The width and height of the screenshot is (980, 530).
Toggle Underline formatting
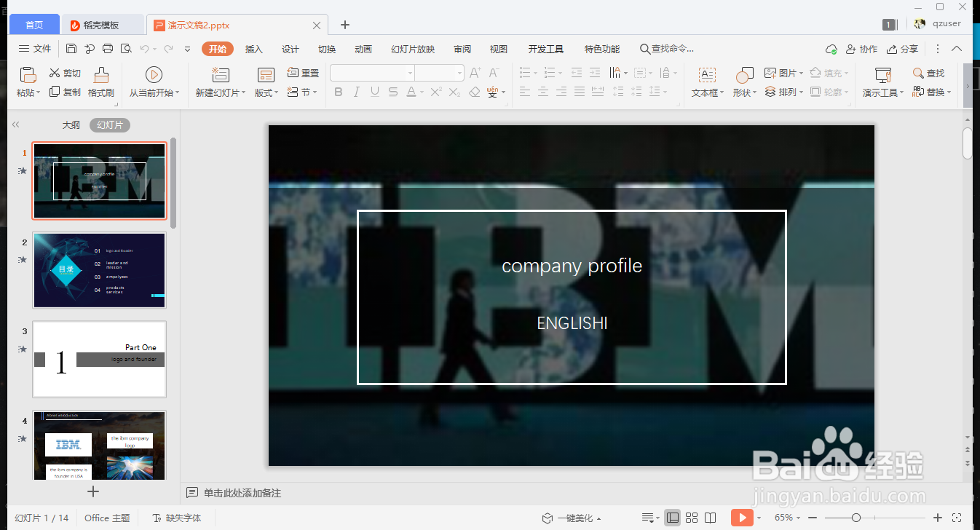tap(374, 92)
